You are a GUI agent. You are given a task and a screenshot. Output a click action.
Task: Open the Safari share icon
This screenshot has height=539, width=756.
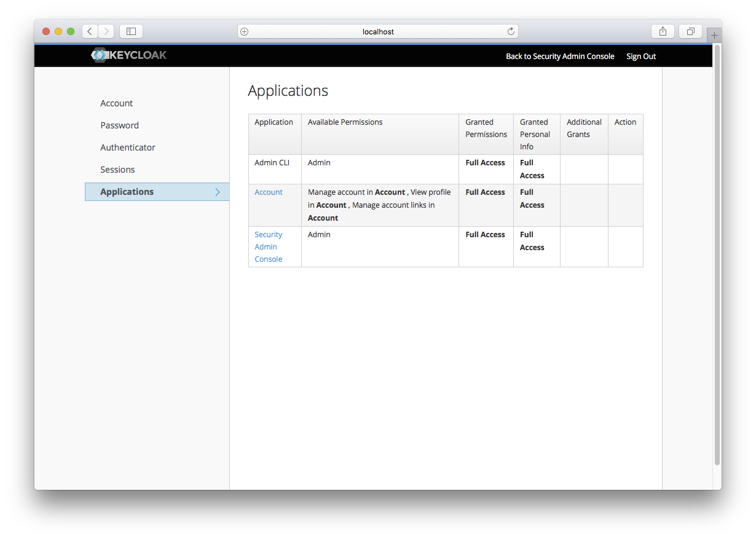point(663,31)
